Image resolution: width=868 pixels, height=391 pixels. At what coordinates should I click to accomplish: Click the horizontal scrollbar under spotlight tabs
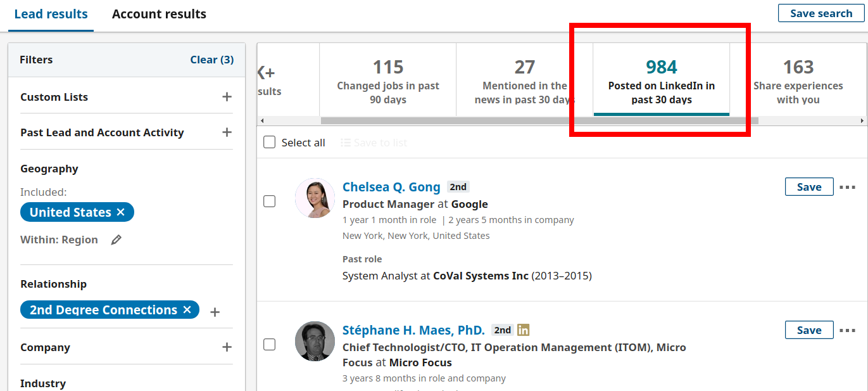pyautogui.click(x=539, y=120)
